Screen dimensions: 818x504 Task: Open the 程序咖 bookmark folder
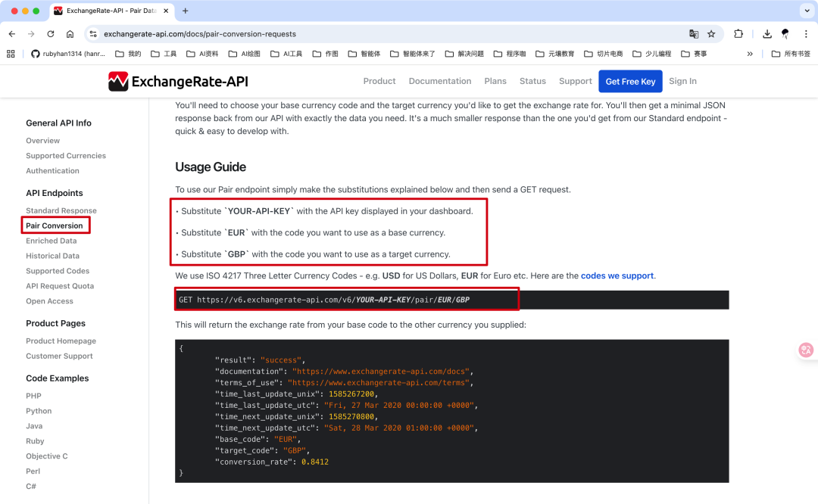[510, 54]
